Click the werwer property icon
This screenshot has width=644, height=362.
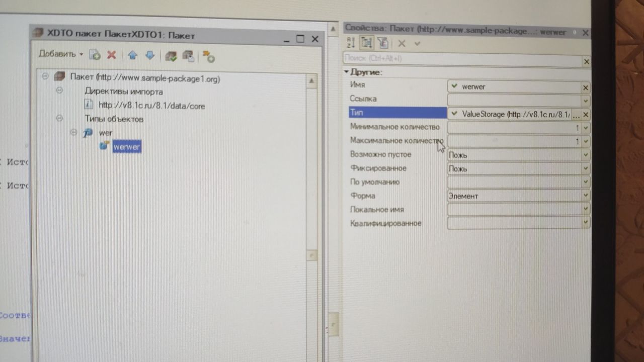[x=104, y=146]
